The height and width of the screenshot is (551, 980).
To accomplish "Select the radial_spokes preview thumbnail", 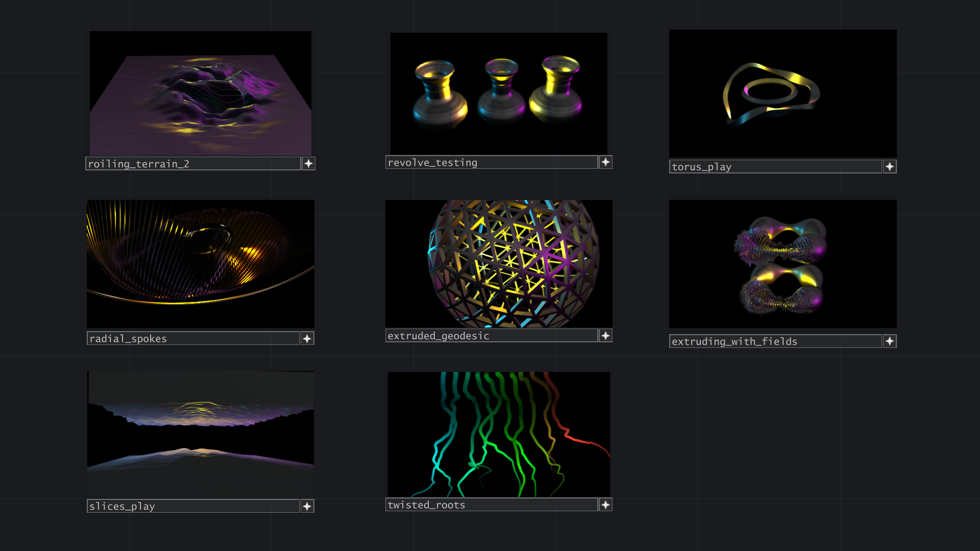I will coord(201,264).
